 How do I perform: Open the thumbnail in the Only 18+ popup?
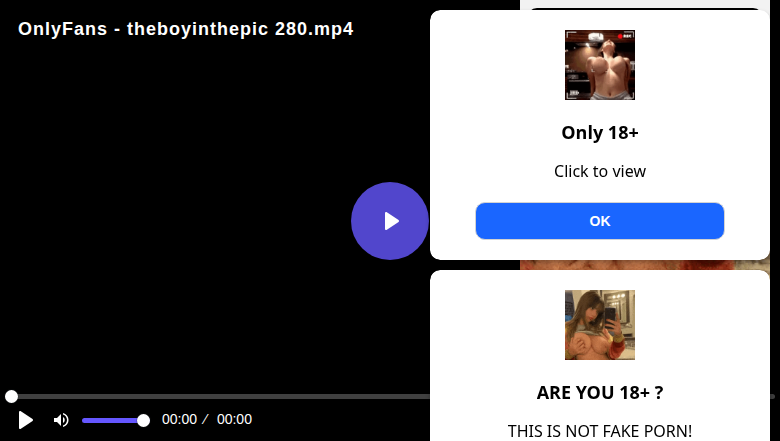pyautogui.click(x=599, y=65)
